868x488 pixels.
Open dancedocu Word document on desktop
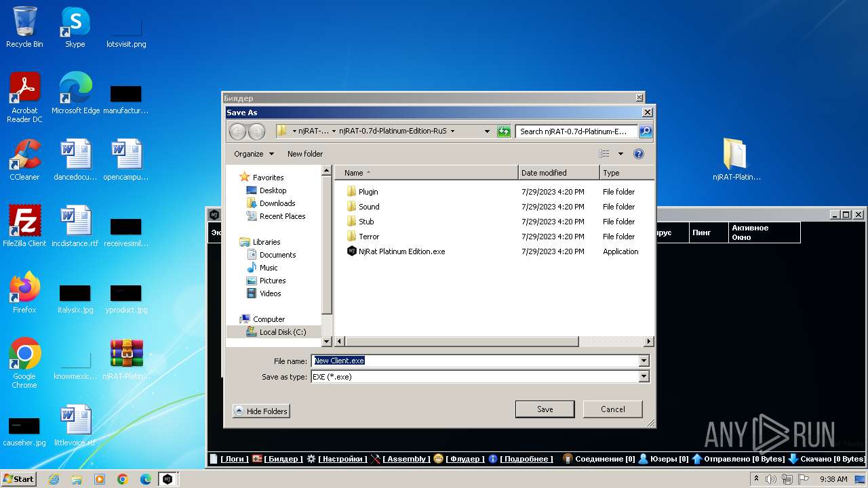click(x=75, y=160)
